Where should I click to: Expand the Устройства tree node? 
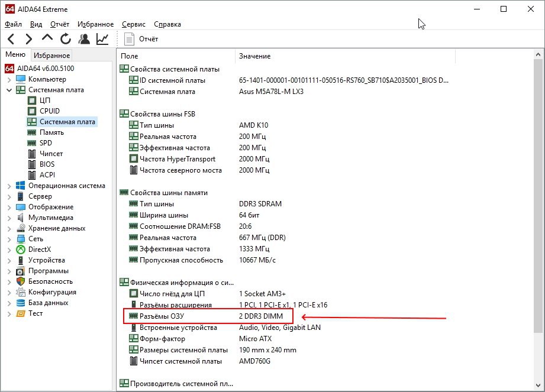click(x=9, y=260)
